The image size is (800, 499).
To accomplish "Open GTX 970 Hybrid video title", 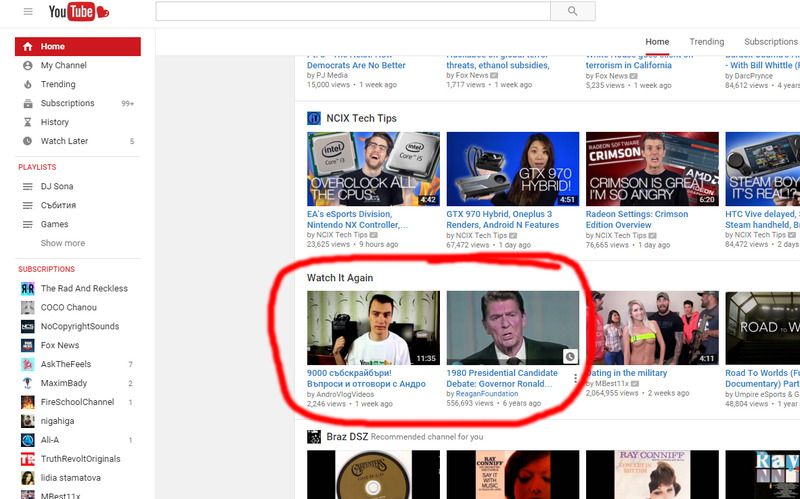I will 503,219.
